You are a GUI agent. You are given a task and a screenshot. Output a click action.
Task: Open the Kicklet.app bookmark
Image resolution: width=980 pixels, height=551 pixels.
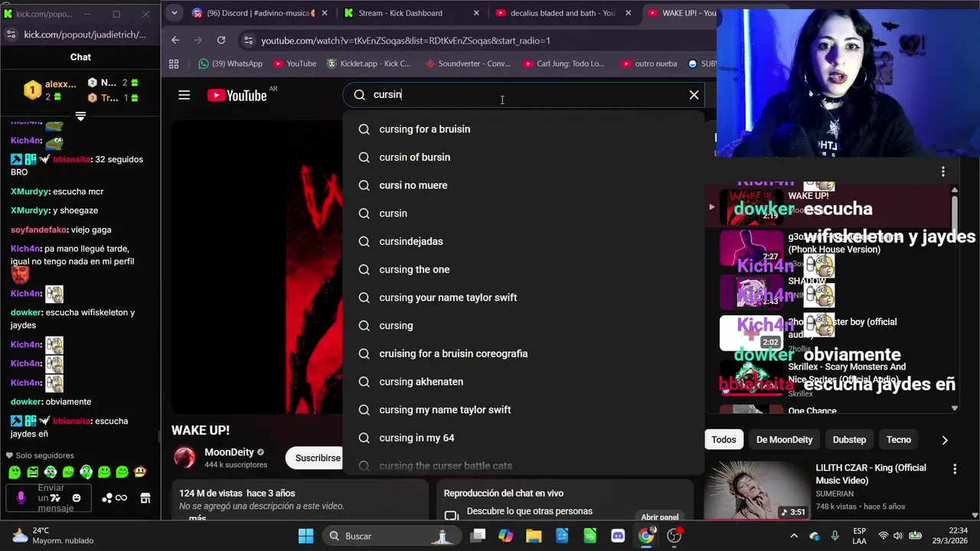[369, 64]
